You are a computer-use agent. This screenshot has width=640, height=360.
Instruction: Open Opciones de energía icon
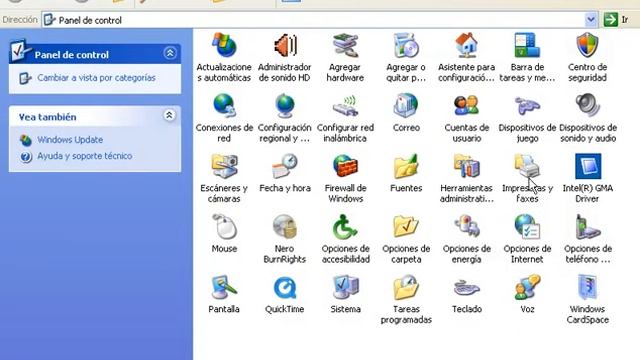coord(467,227)
